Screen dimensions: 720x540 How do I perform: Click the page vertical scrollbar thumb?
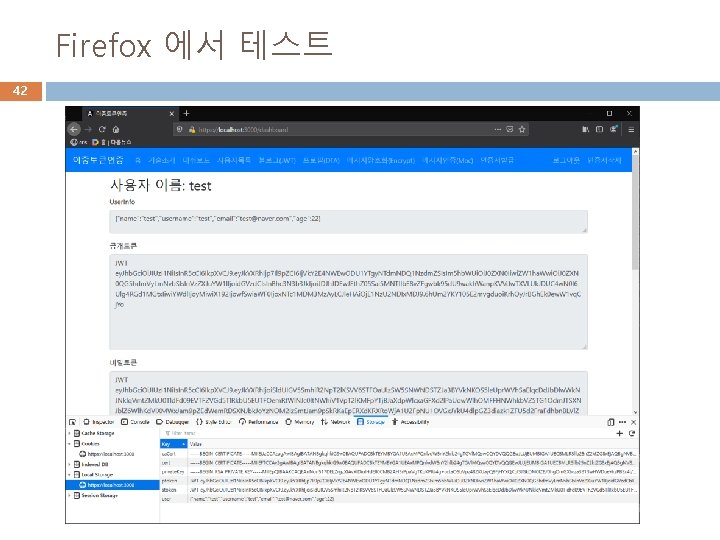pos(636,212)
